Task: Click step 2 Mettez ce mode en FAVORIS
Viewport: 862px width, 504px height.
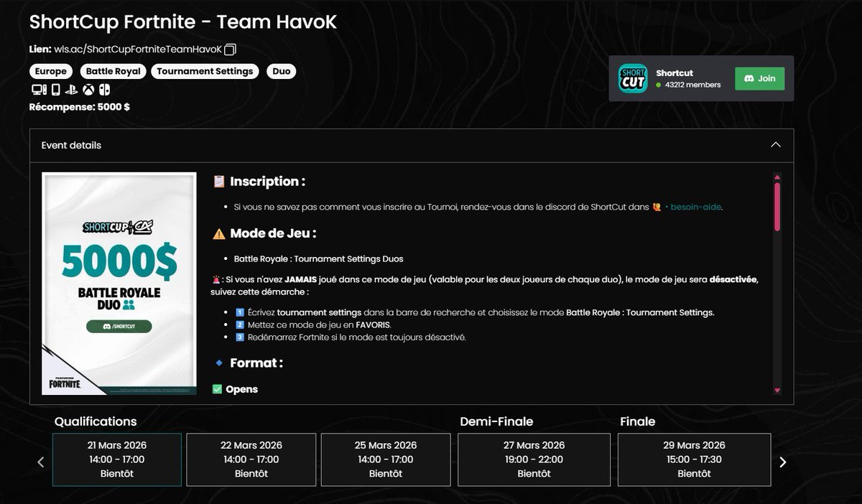Action: 312,325
